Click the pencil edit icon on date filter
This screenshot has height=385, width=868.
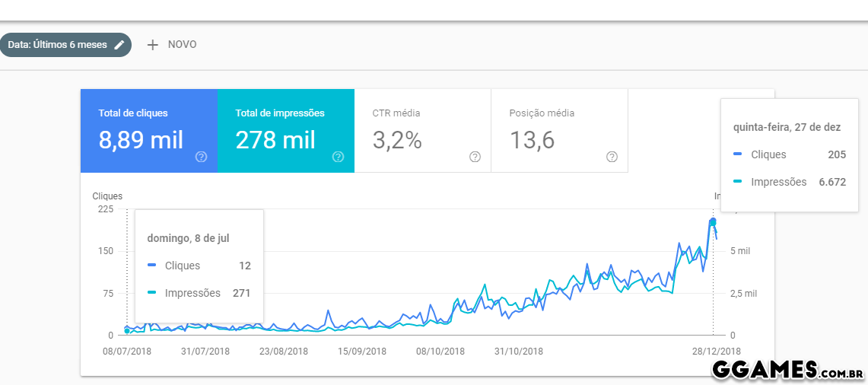pyautogui.click(x=119, y=45)
